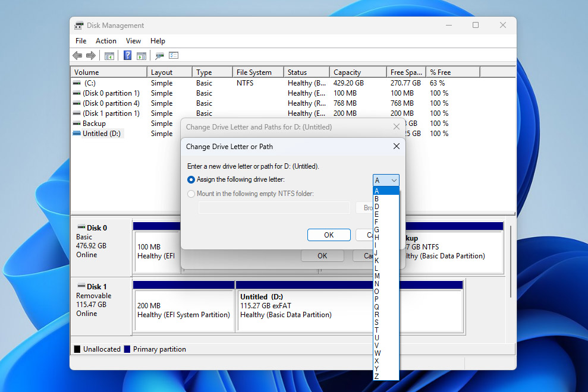Click the Back arrow in the toolbar
Screen dimensions: 588x392
point(77,56)
